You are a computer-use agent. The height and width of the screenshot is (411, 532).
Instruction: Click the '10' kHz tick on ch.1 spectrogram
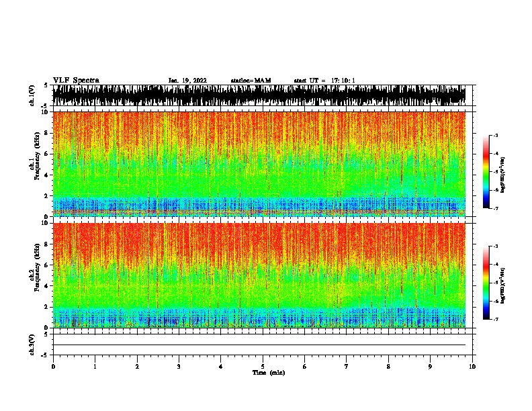pyautogui.click(x=45, y=112)
